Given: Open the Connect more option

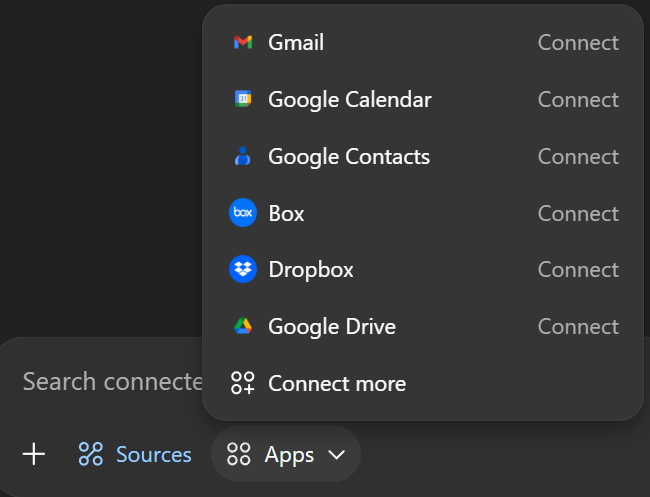Looking at the screenshot, I should click(423, 383).
